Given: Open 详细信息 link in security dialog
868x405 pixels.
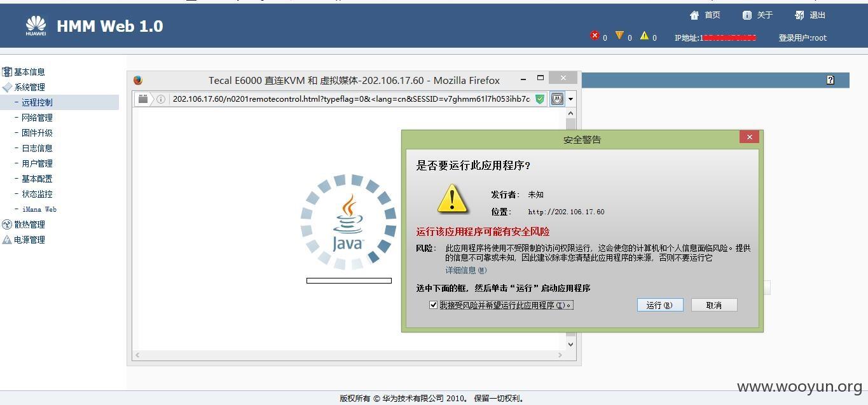Looking at the screenshot, I should pyautogui.click(x=465, y=270).
